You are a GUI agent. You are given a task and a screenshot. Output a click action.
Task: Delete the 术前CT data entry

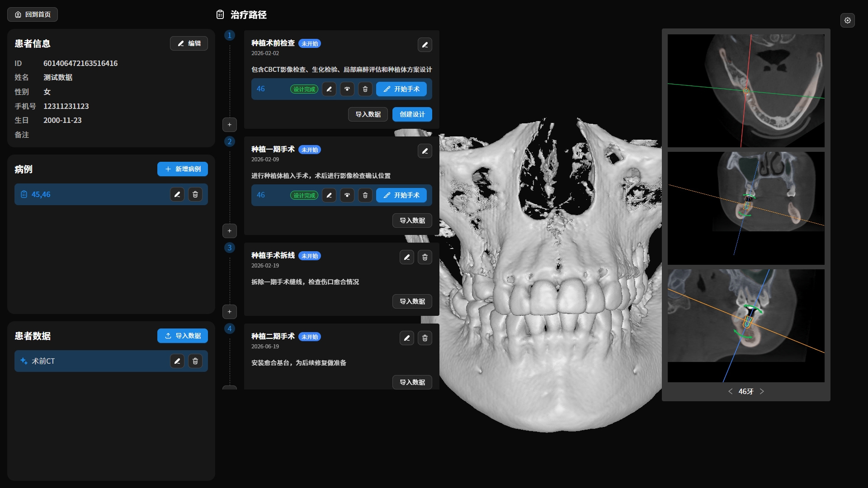click(x=195, y=361)
